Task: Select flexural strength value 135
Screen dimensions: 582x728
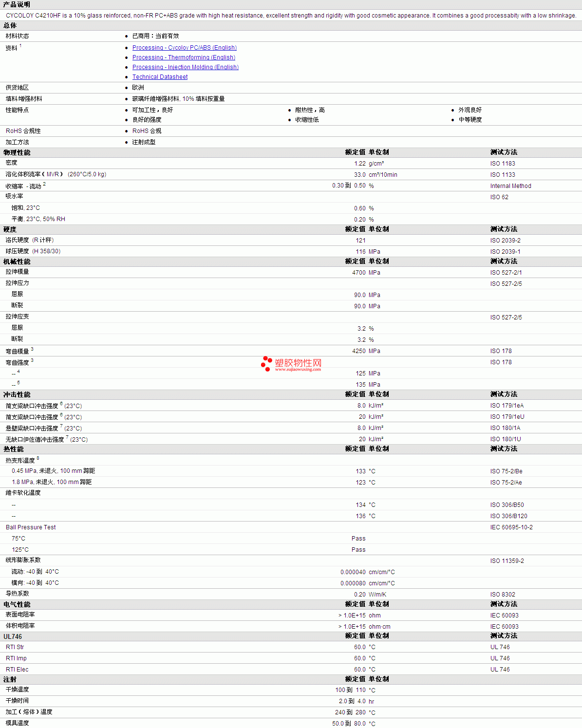Action: click(360, 385)
